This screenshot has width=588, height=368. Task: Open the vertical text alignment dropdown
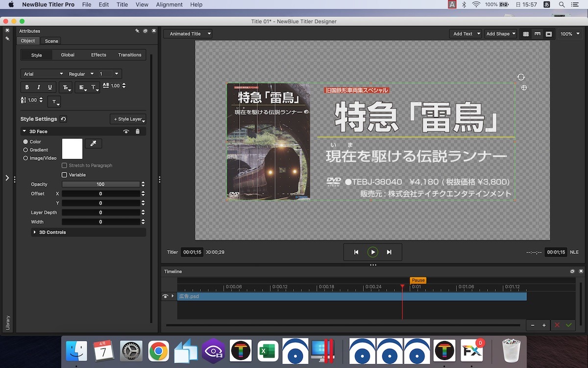click(x=94, y=88)
